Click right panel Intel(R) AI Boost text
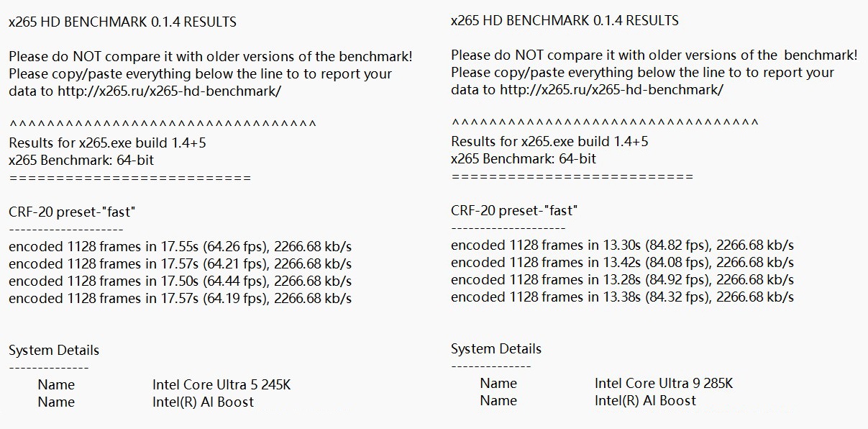Viewport: 868px width, 429px height. (x=645, y=400)
